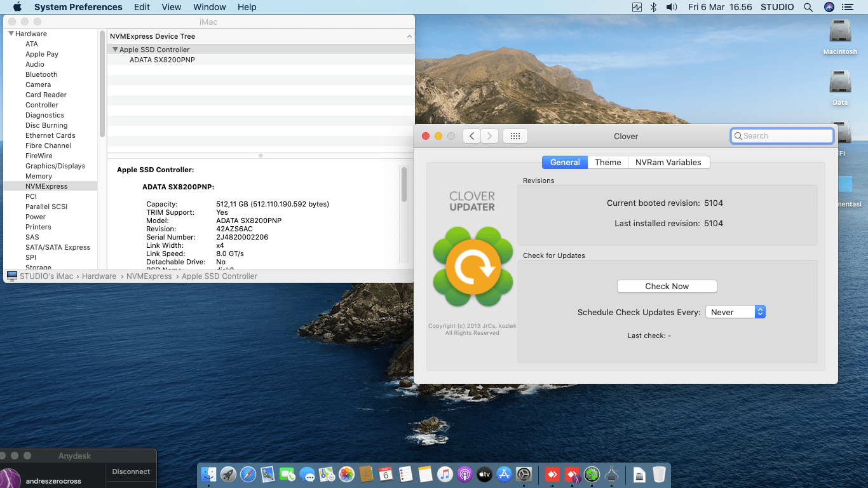
Task: Click Disconnect in Anydesk window
Action: pos(131,471)
